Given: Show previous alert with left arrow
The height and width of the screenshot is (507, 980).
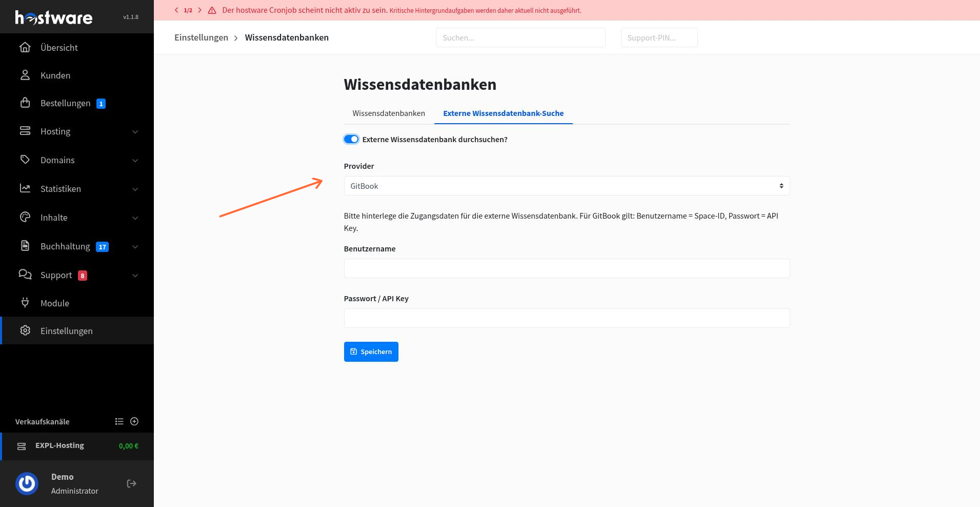Looking at the screenshot, I should click(176, 10).
